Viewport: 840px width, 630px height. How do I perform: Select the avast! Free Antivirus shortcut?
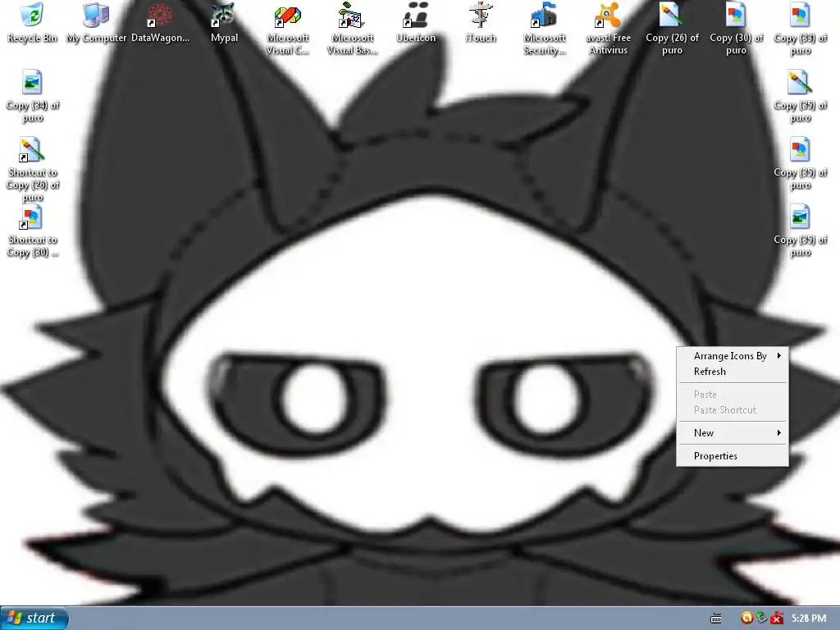click(x=608, y=29)
